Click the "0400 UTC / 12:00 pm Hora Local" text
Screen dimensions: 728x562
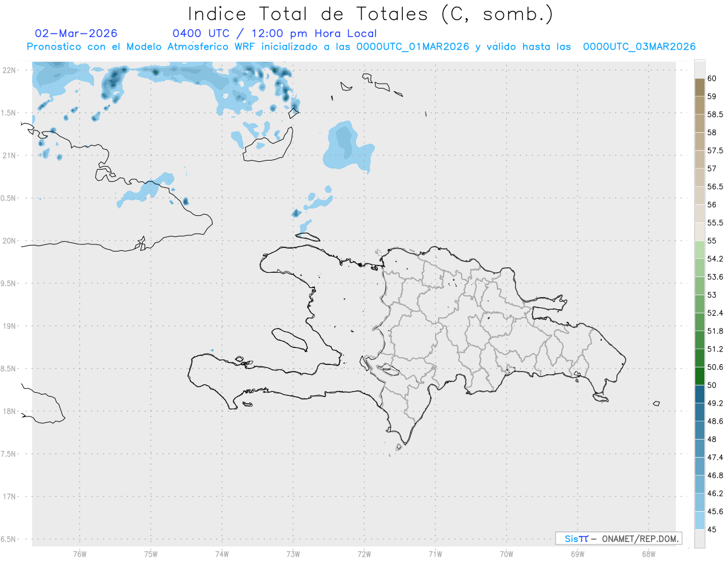[x=275, y=33]
